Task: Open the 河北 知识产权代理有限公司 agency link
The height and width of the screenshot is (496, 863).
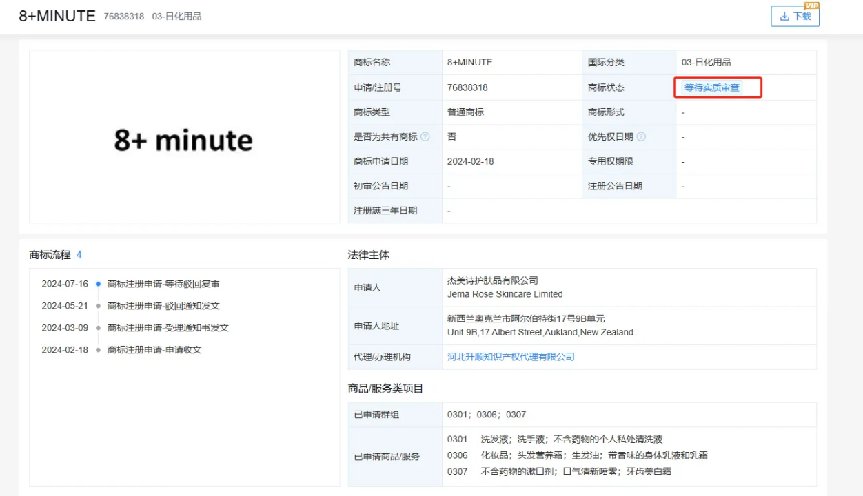Action: point(511,357)
